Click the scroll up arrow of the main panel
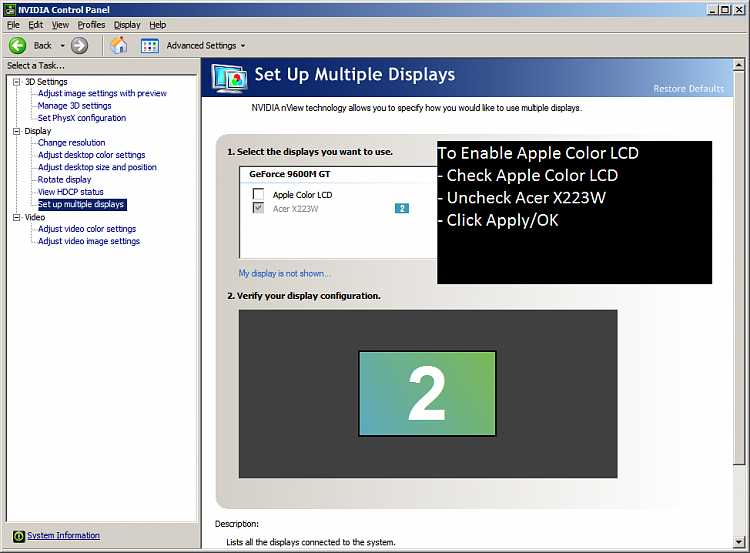This screenshot has height=553, width=750. coord(739,65)
